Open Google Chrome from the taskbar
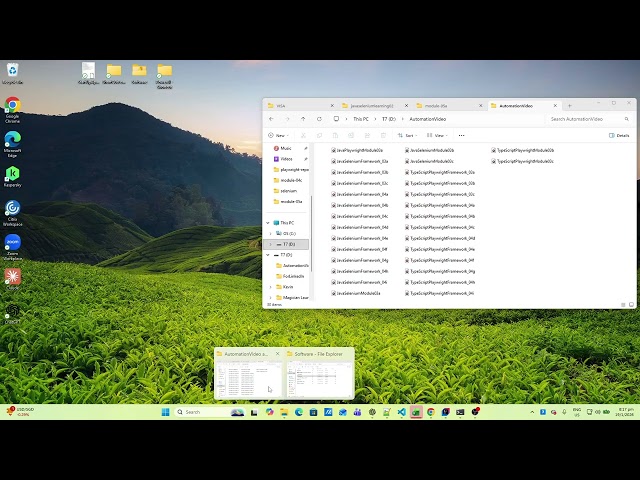640x480 pixels. coord(431,412)
